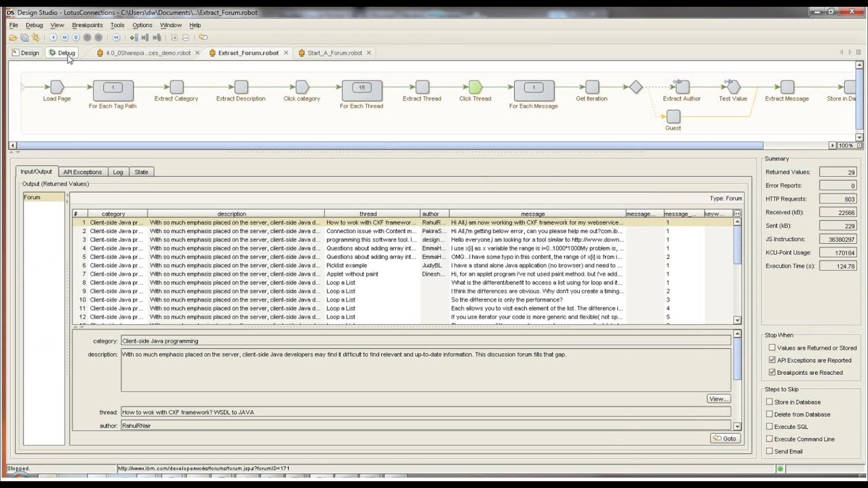Select the Get Iteration step node
868x488 pixels.
click(592, 87)
